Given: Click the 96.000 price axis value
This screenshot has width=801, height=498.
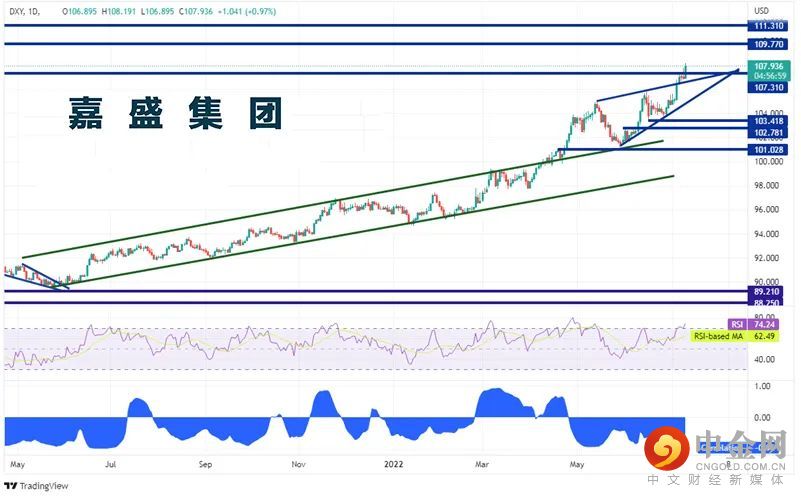Looking at the screenshot, I should (766, 209).
